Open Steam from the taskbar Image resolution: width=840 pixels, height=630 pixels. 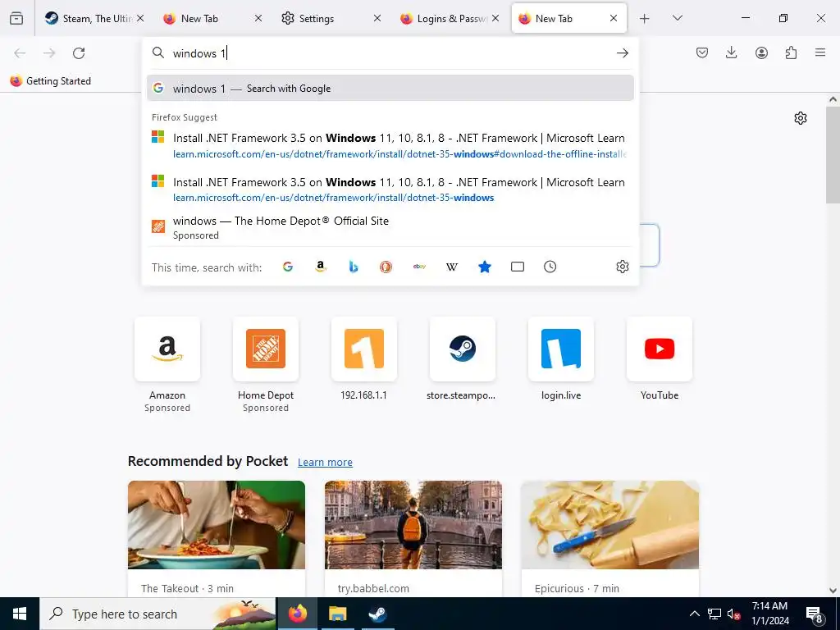[x=377, y=614]
